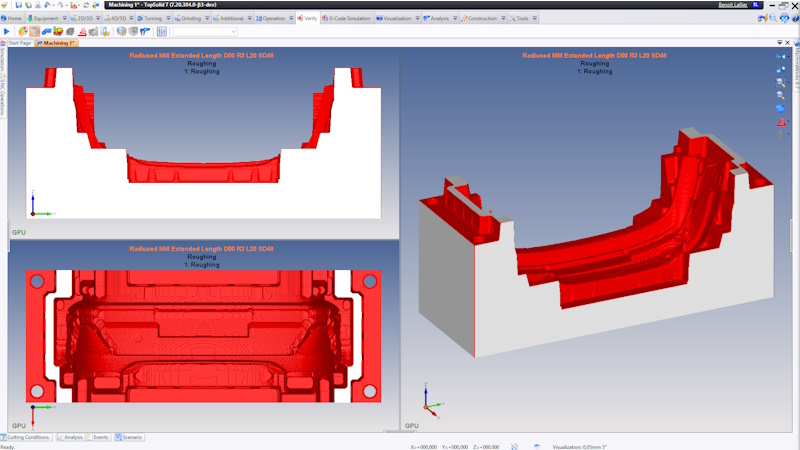Viewport: 800px width, 450px height.
Task: Toggle the green and red block display icon
Action: click(x=58, y=32)
